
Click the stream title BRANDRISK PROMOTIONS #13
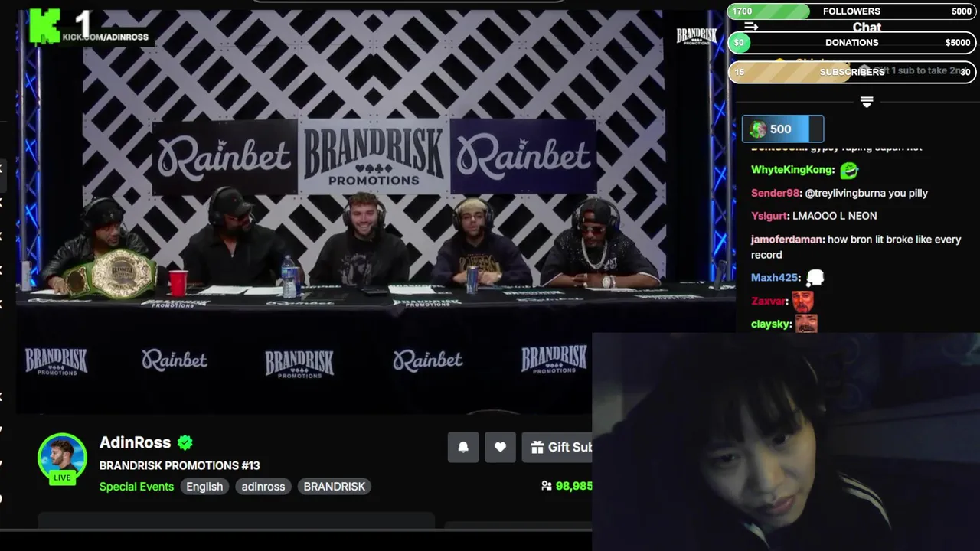180,465
